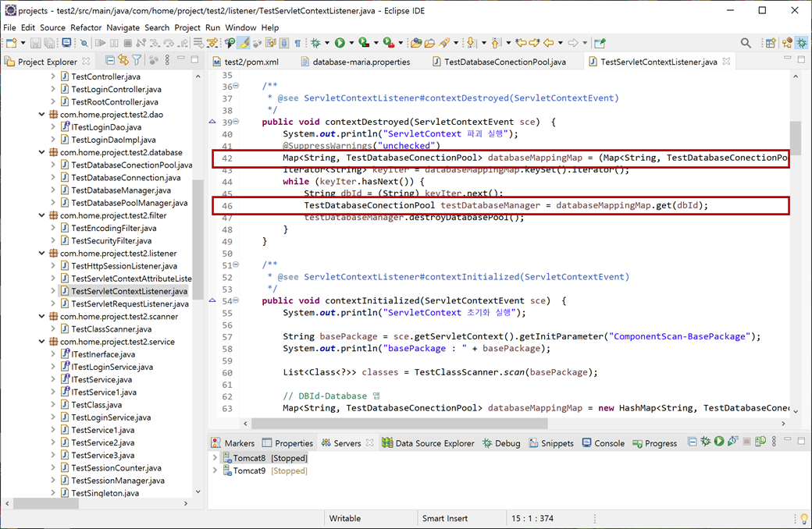Toggle Mark Occurrences highlighter
Image resolution: width=812 pixels, height=529 pixels.
click(x=244, y=43)
